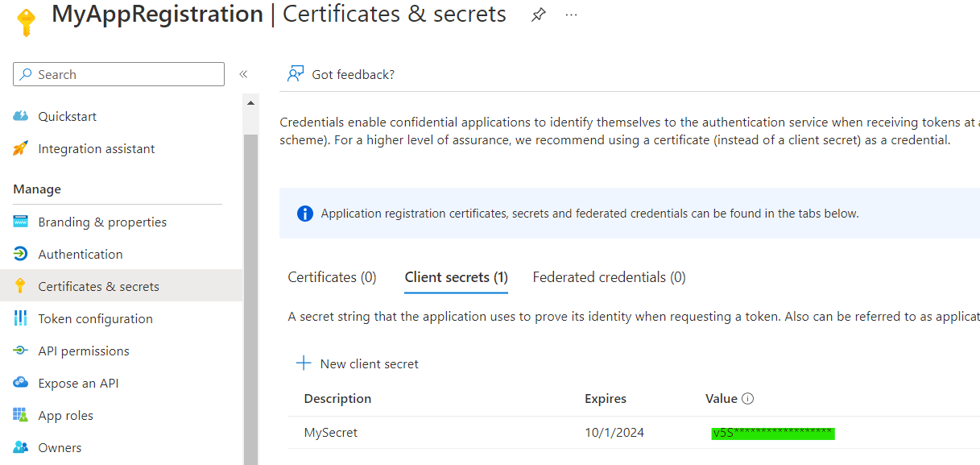Select the Client secrets tab
Screen dimensions: 980x465
pyautogui.click(x=456, y=276)
